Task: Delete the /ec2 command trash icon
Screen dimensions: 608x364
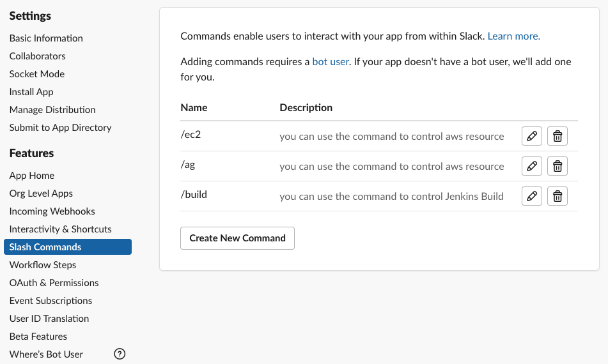Action: tap(557, 136)
